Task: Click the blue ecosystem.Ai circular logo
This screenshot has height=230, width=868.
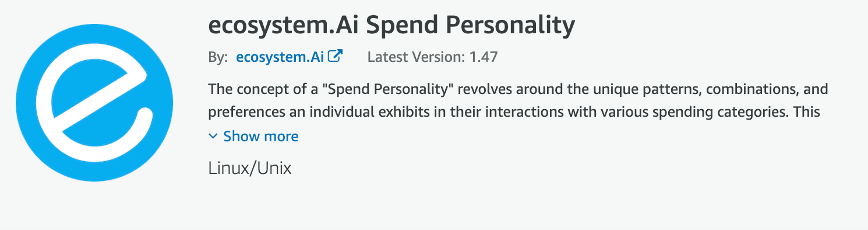Action: (94, 103)
